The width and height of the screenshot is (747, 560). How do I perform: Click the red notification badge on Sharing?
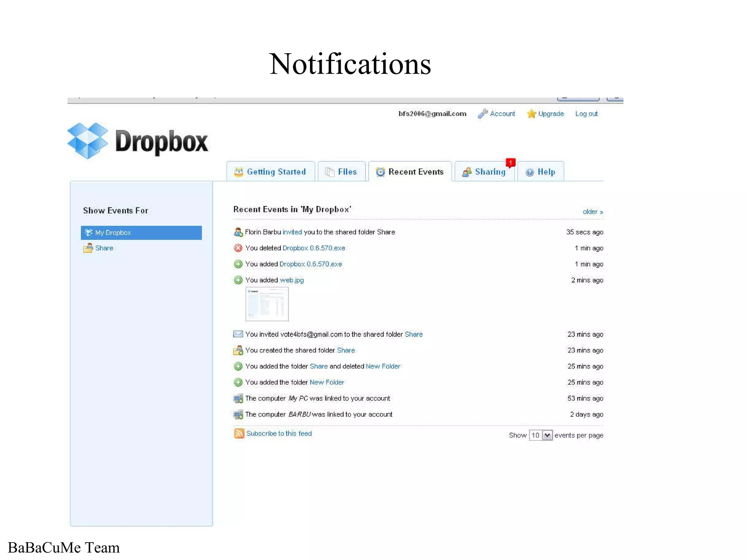point(510,163)
